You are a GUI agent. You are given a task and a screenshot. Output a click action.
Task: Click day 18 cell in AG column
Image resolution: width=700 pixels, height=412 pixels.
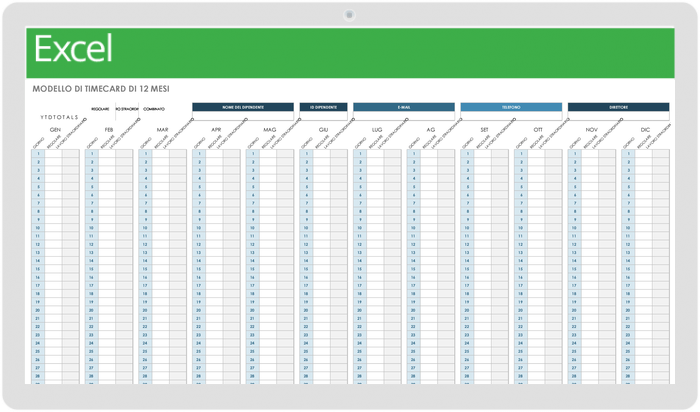tap(413, 294)
